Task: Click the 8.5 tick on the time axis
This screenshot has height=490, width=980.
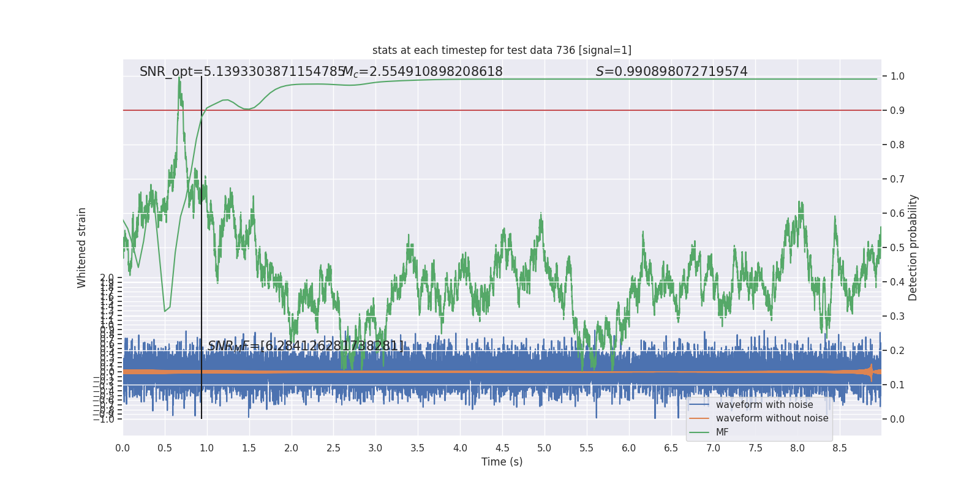Action: coord(840,448)
